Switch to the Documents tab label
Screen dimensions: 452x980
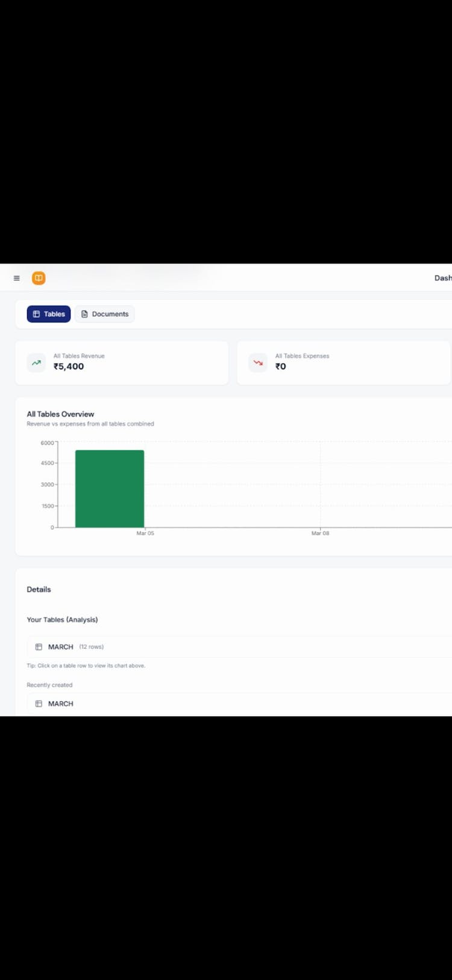110,314
